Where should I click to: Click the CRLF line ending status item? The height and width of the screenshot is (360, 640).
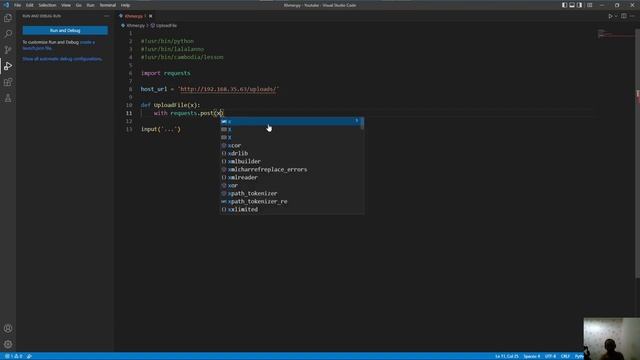coord(565,356)
